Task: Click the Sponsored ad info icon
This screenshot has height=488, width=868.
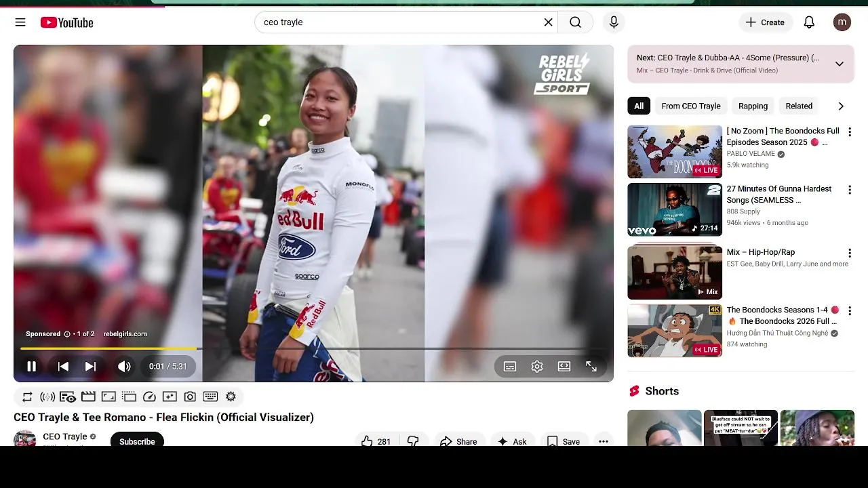Action: click(x=66, y=333)
